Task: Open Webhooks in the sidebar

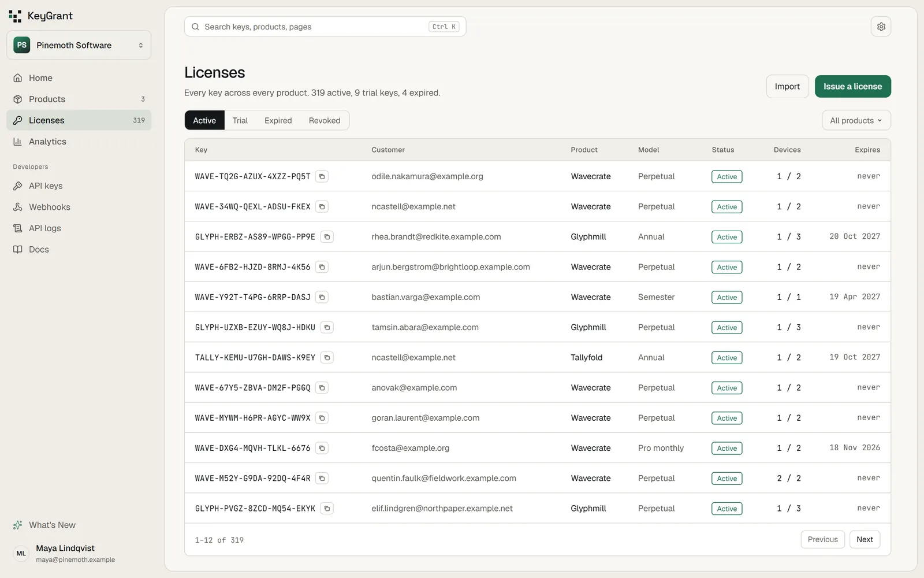Action: 79,207
